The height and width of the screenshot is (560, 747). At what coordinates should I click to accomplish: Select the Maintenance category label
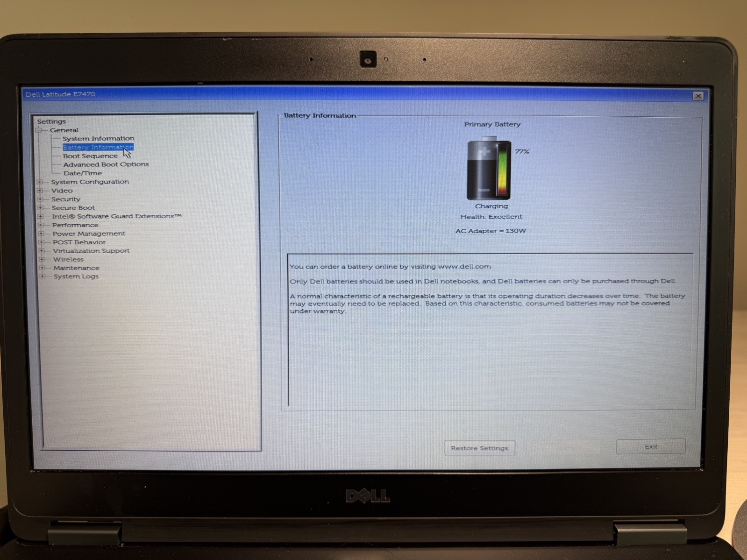pyautogui.click(x=76, y=268)
